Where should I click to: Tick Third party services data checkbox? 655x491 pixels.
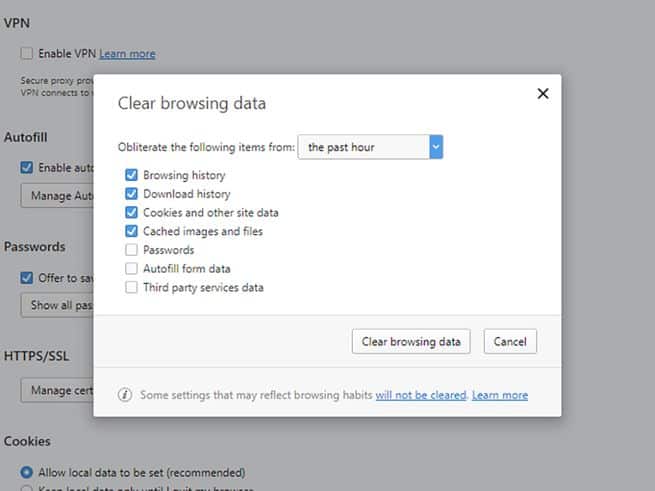(x=131, y=288)
